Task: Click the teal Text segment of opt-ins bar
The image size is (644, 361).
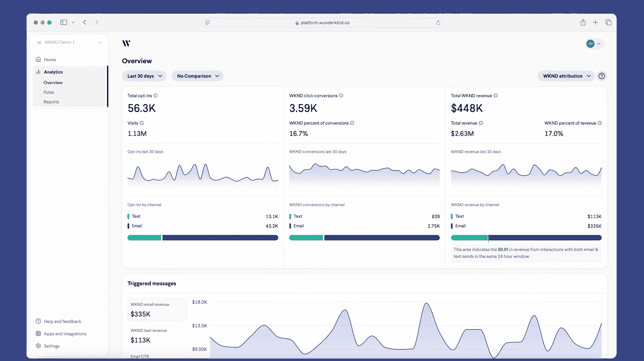Action: [x=144, y=238]
